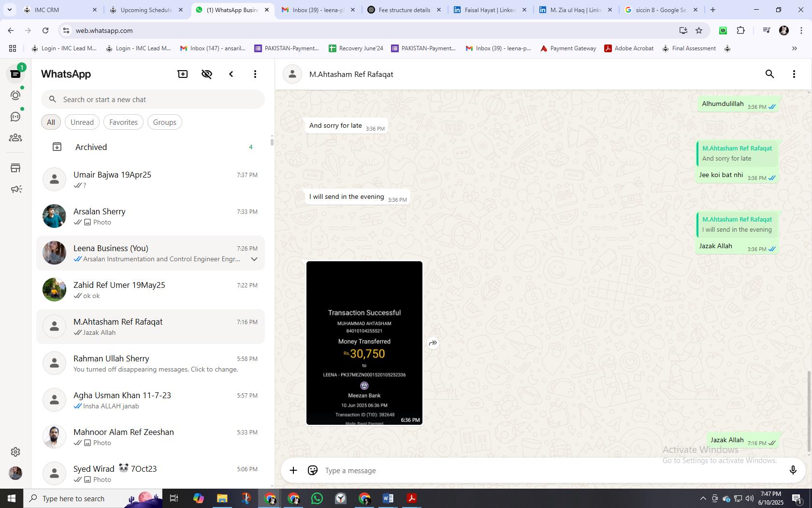Toggle the privacy blur eye icon

207,74
